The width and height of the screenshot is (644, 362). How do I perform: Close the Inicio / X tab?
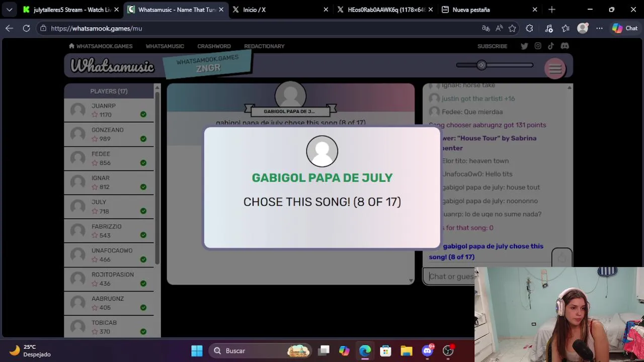click(326, 10)
